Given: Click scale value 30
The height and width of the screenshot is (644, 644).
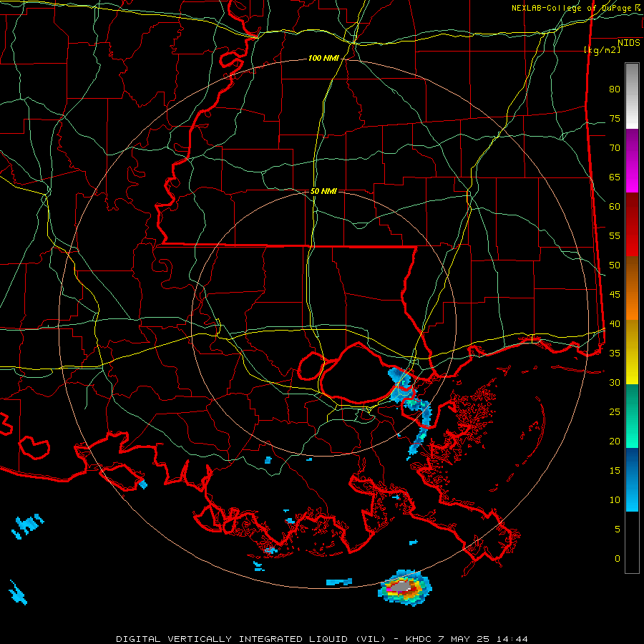Looking at the screenshot, I should coord(615,383).
